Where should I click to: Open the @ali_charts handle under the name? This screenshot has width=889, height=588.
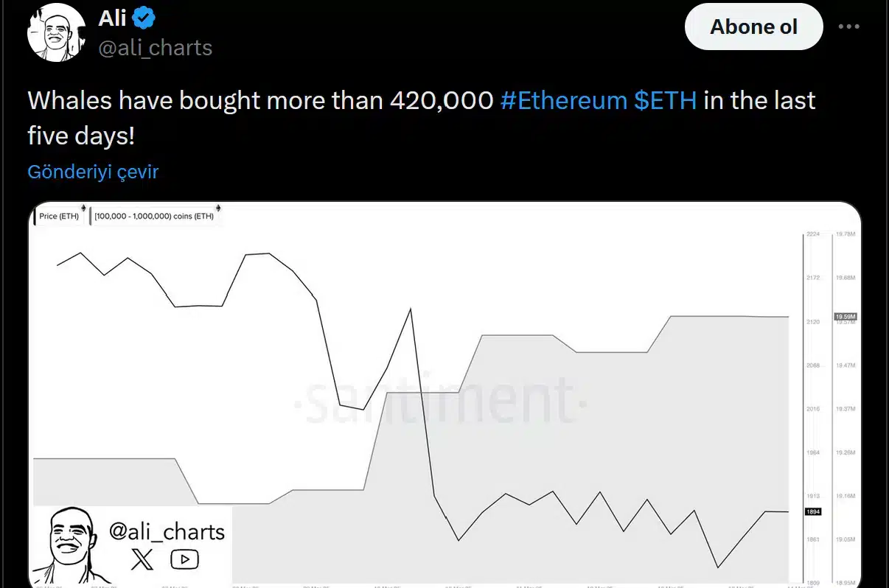click(156, 48)
